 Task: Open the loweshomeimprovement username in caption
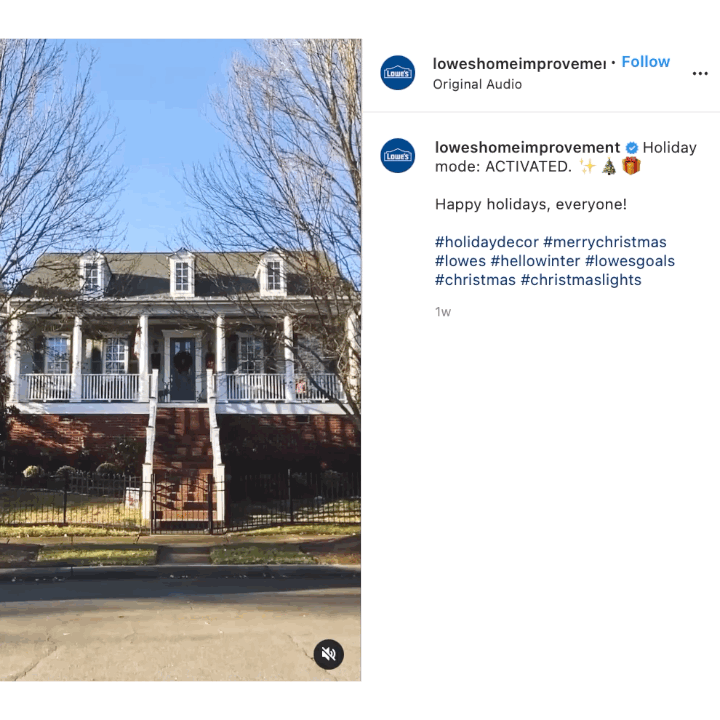(x=527, y=147)
